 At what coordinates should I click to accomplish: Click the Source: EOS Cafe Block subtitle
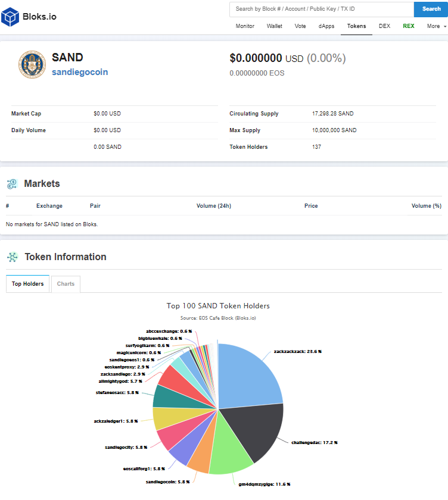pos(218,318)
